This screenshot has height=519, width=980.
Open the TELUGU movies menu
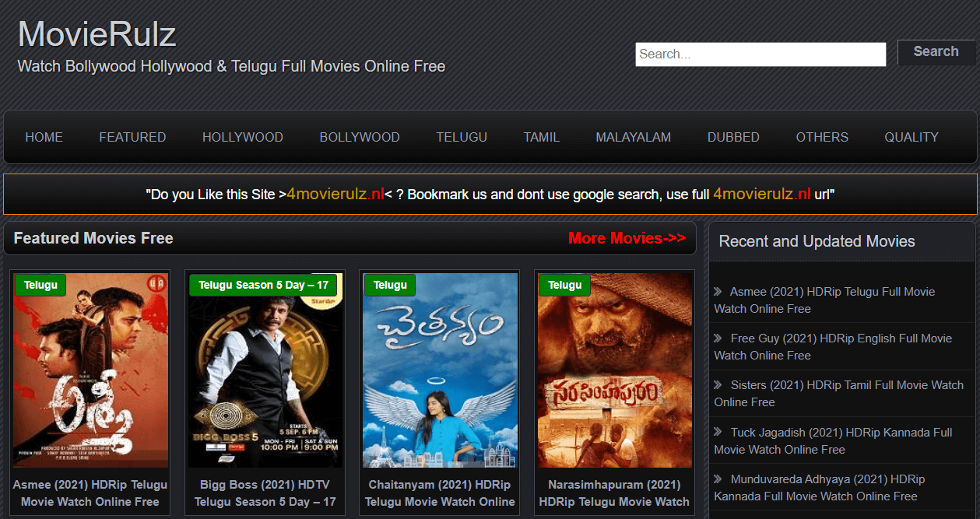click(x=461, y=137)
